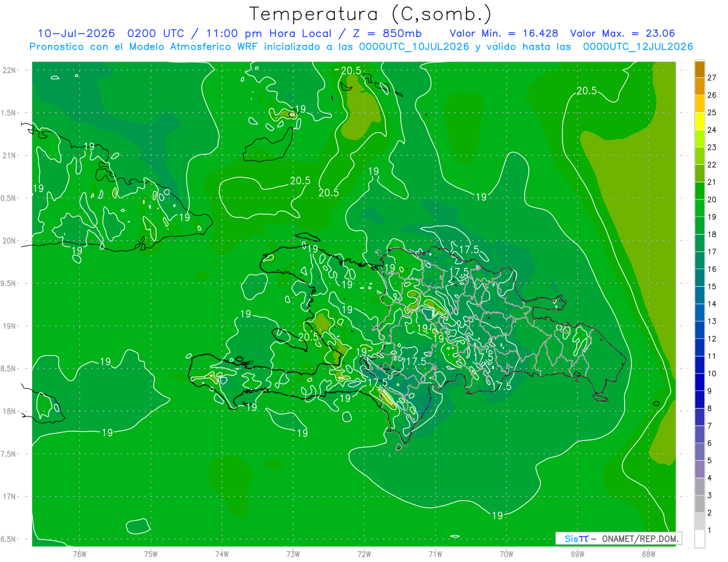
Task: Click the '18N' latitude axis label
Action: (10, 411)
